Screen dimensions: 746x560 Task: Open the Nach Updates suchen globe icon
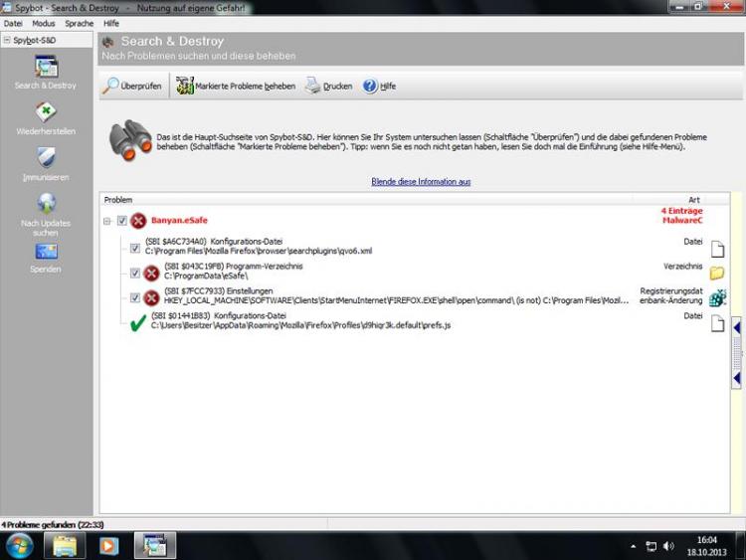(x=46, y=203)
